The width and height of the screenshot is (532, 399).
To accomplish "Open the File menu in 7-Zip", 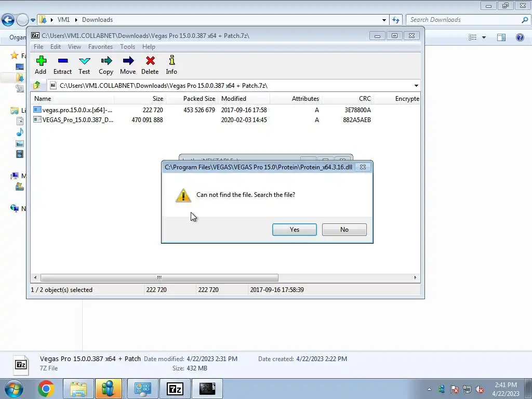I will [38, 47].
